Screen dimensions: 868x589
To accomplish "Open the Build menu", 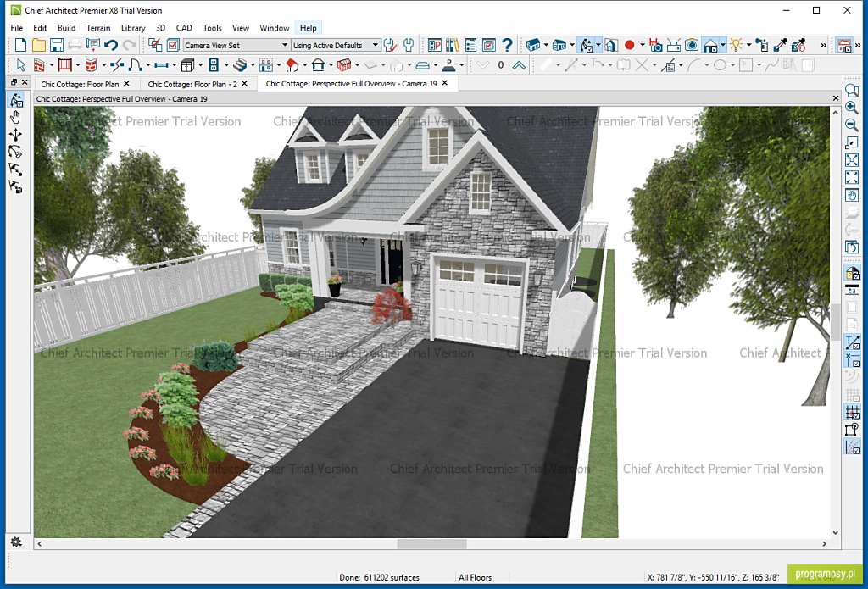I will coord(66,28).
